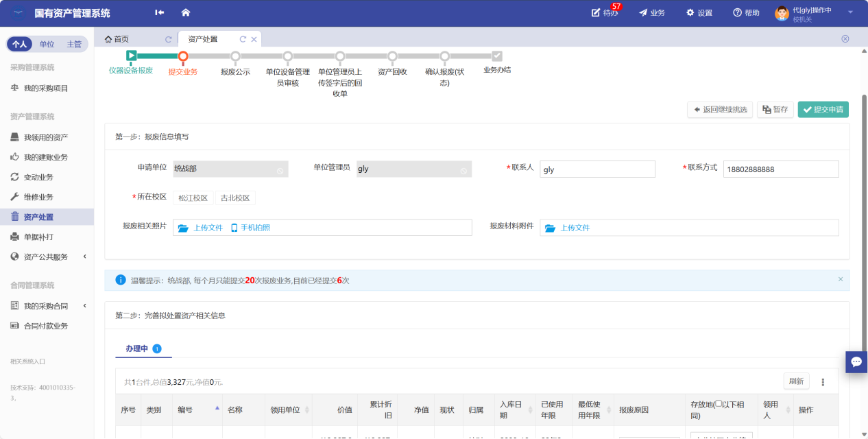
Task: Collapse the sidebar with the toggle icon
Action: tap(160, 12)
